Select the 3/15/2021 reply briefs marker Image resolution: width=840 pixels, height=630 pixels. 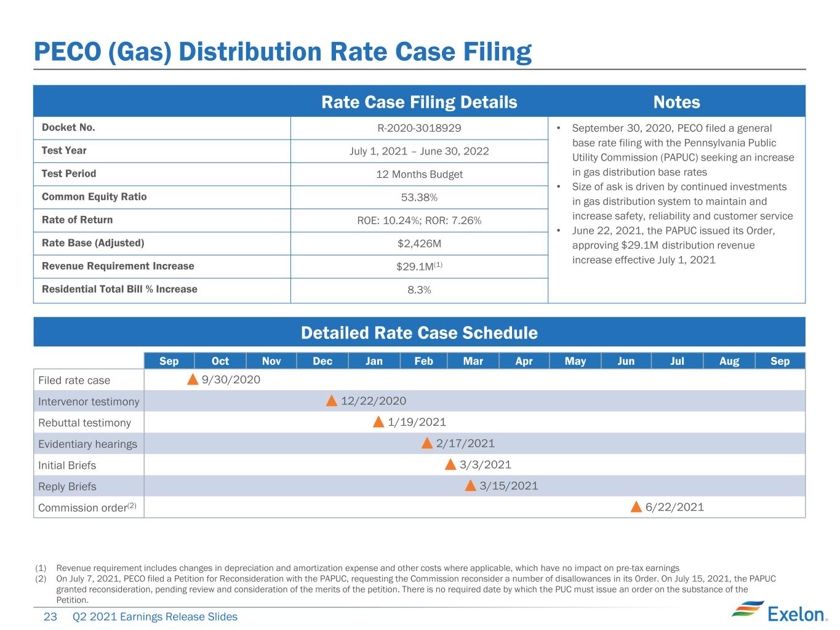pos(470,485)
